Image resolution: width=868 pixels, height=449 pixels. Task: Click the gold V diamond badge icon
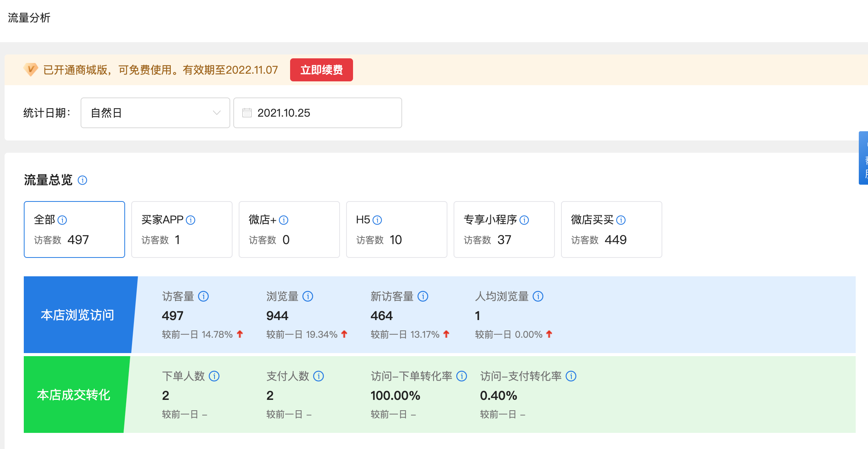point(30,69)
